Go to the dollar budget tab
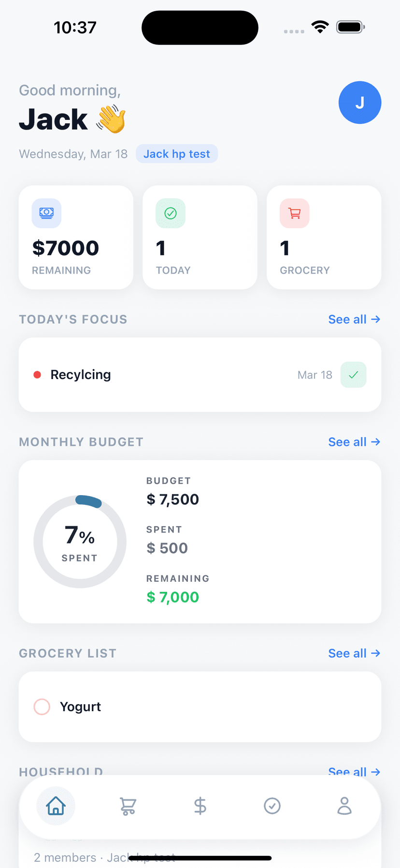This screenshot has width=400, height=868. [x=200, y=806]
